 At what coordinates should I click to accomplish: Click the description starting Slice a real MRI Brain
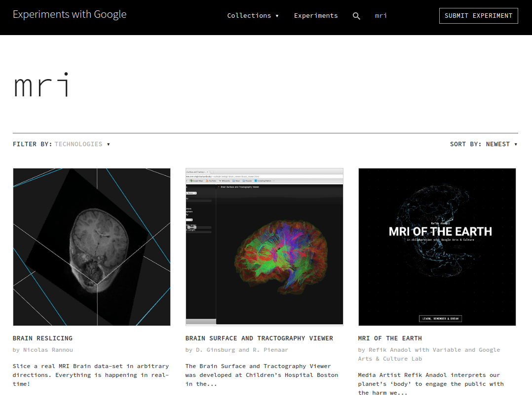click(x=91, y=375)
